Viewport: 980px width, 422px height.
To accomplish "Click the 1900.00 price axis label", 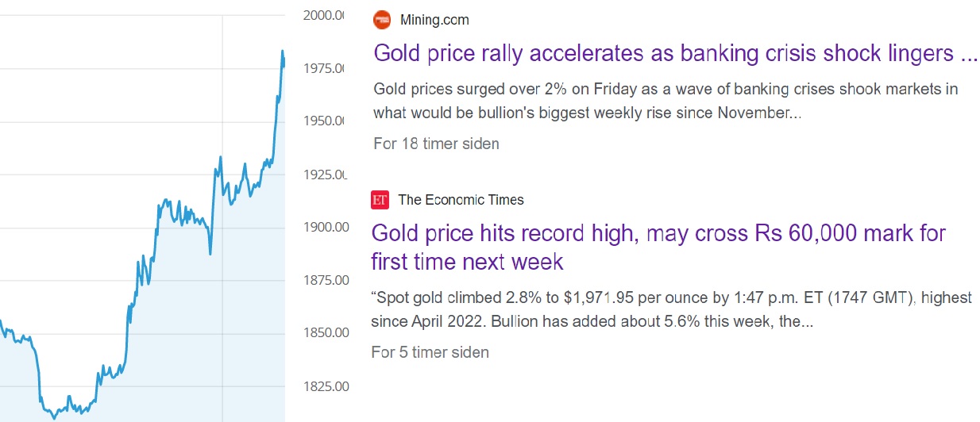I will pyautogui.click(x=327, y=227).
